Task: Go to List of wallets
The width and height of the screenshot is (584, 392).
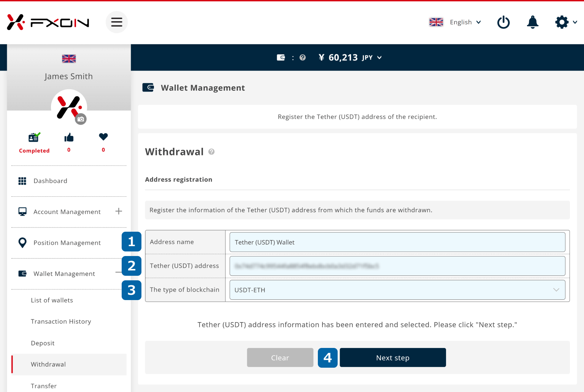Action: 52,300
